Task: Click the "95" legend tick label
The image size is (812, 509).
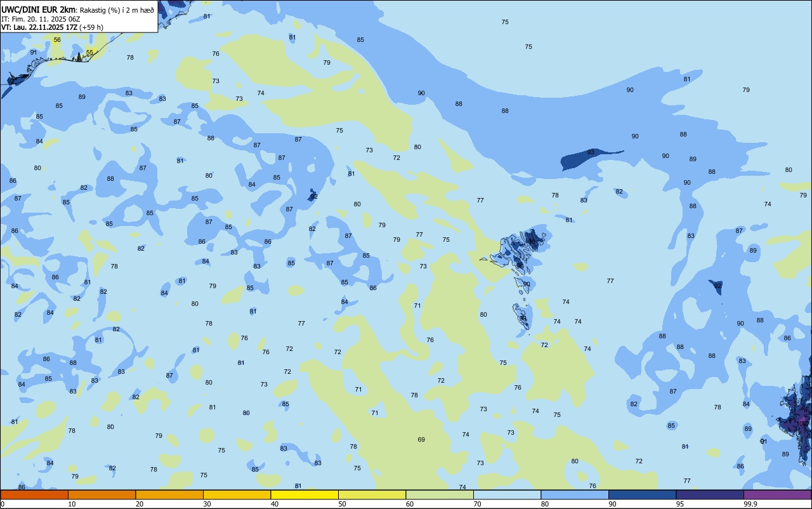Action: (680, 504)
